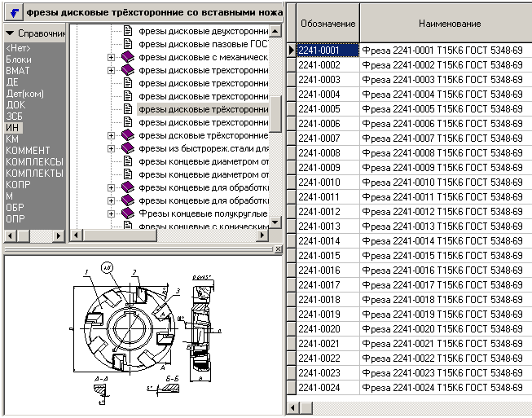Click the Обозначение column header
The width and height of the screenshot is (532, 418).
coord(328,24)
